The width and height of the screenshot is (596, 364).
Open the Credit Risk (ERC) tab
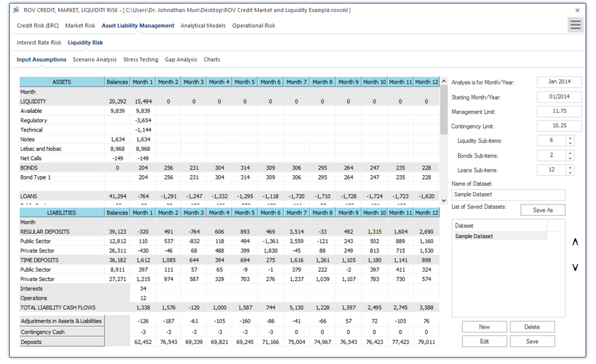(38, 26)
